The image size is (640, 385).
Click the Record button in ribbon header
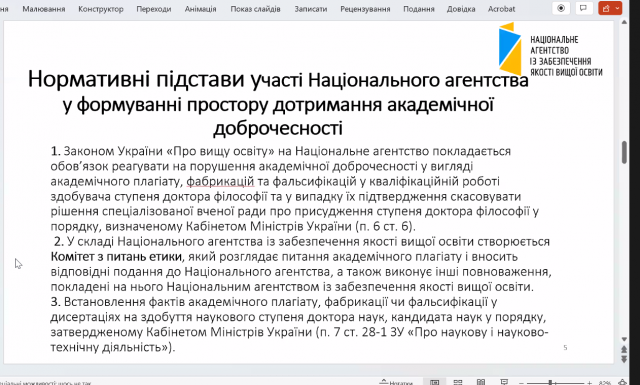(x=561, y=8)
